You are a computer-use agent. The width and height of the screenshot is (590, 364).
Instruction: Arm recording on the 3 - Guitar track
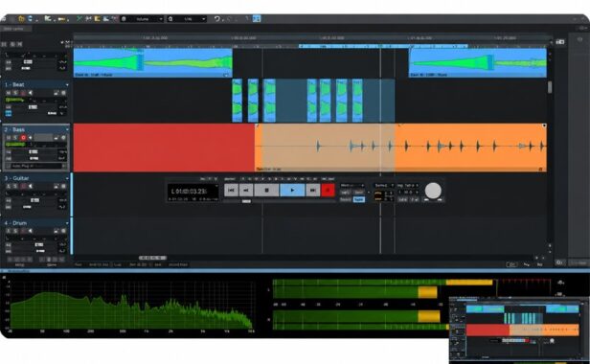click(x=23, y=186)
